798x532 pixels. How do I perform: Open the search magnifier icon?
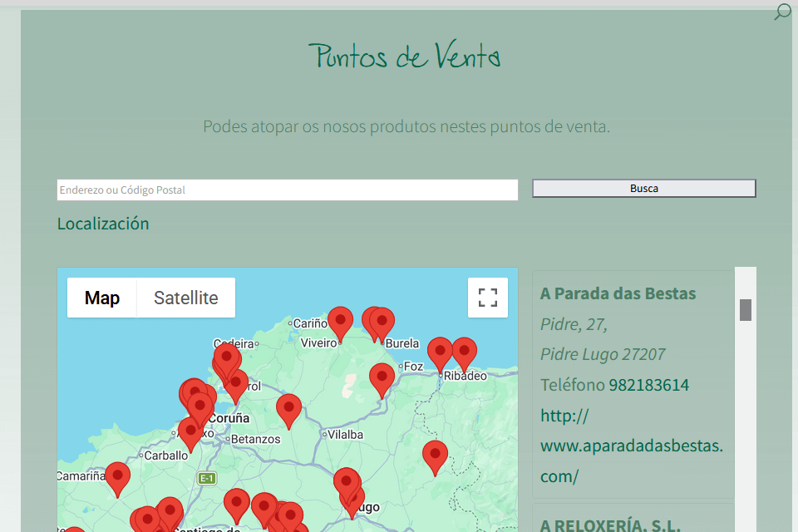tap(782, 11)
